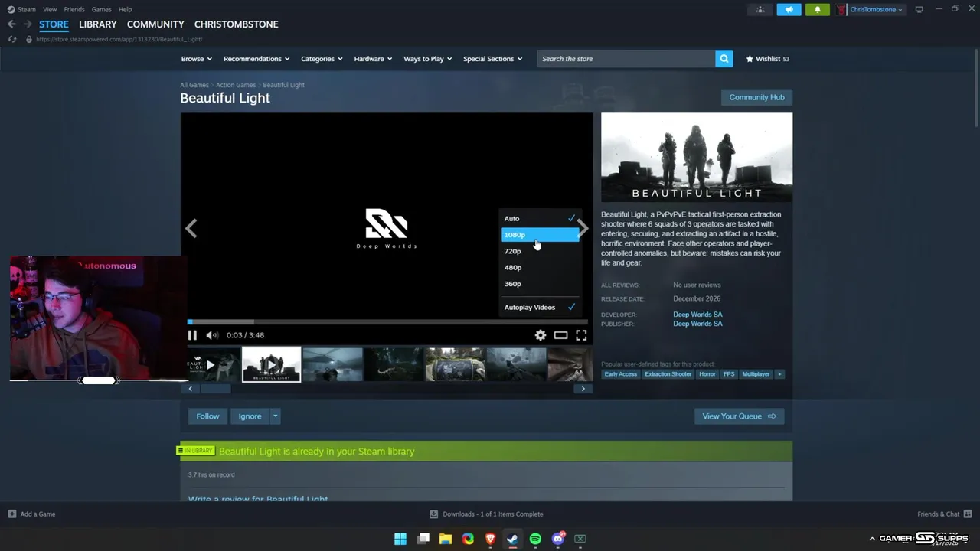This screenshot has height=551, width=980.
Task: Click the thumbnail strip scrollbar handle
Action: pyautogui.click(x=215, y=389)
